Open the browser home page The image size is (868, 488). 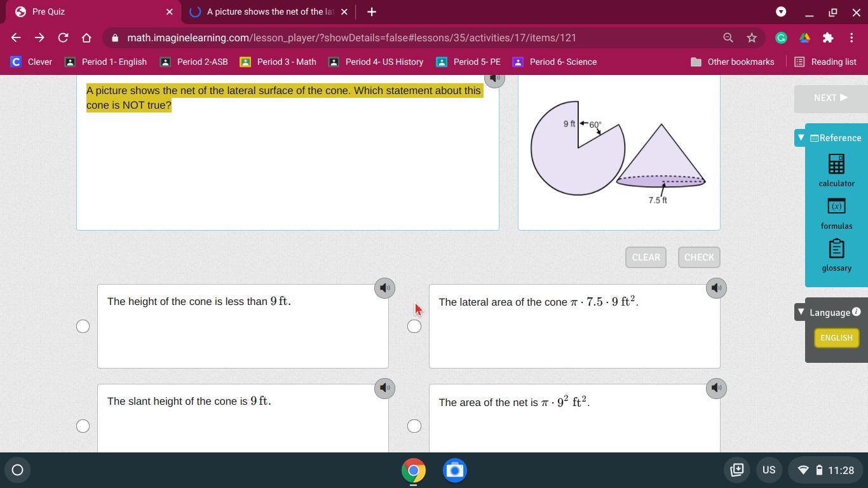point(86,37)
